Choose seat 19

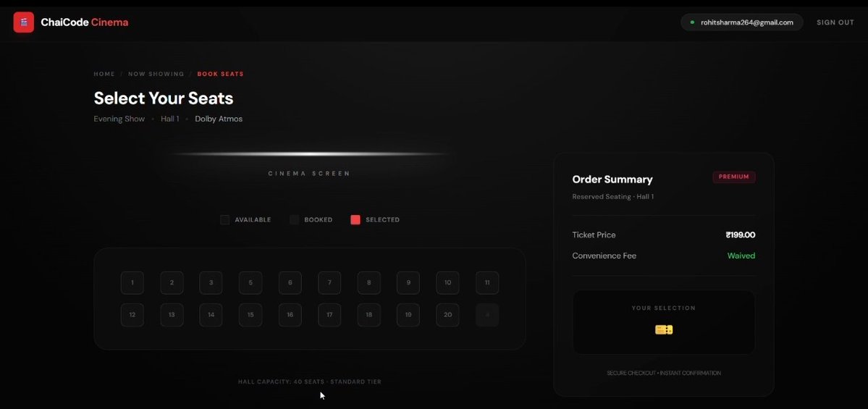pyautogui.click(x=408, y=315)
